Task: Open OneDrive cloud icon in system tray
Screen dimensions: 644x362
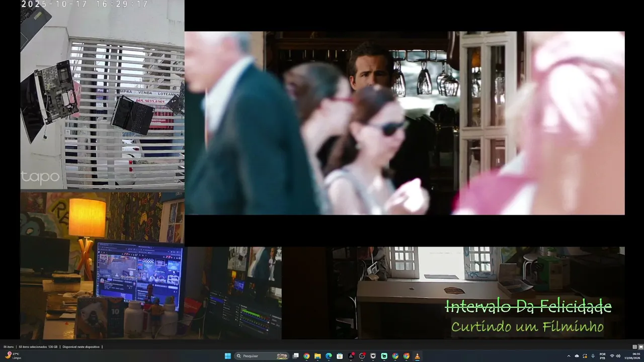Action: click(x=577, y=356)
